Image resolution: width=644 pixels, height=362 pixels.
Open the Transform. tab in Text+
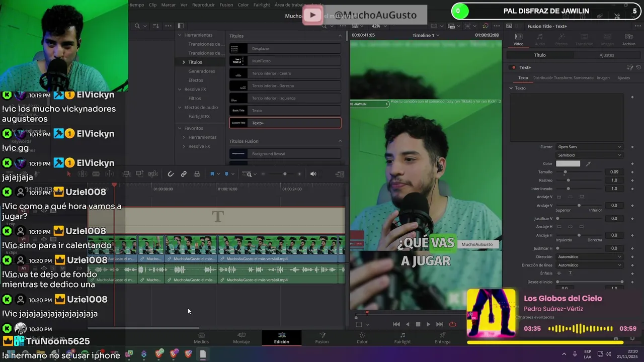click(562, 78)
